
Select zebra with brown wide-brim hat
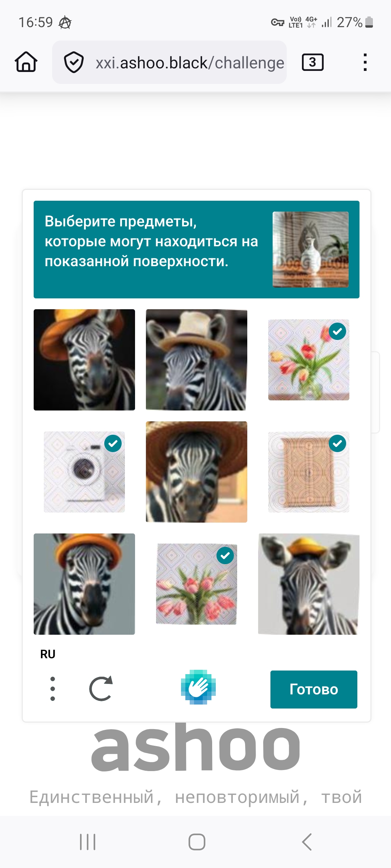[x=197, y=472]
